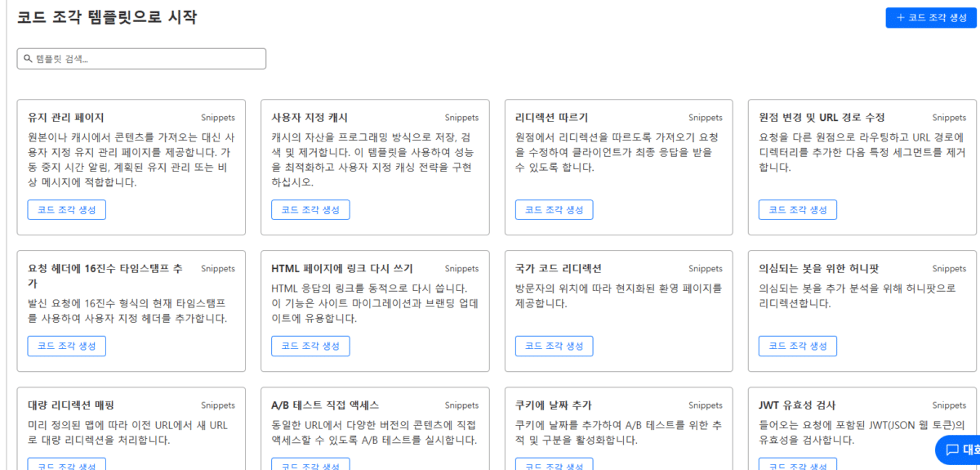Create snippet from 의심되는 봇을 위한 허니팟 card

click(797, 346)
